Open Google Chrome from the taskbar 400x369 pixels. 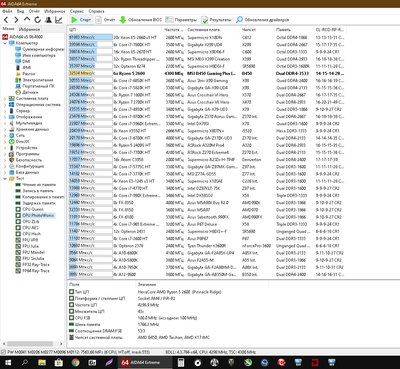pyautogui.click(x=75, y=362)
